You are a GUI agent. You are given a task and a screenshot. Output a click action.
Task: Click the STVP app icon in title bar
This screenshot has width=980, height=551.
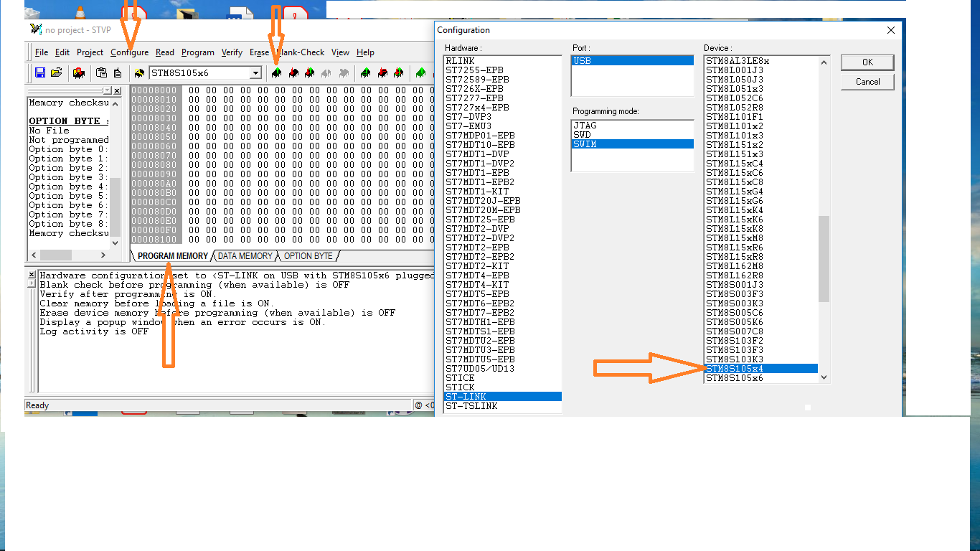pyautogui.click(x=36, y=29)
